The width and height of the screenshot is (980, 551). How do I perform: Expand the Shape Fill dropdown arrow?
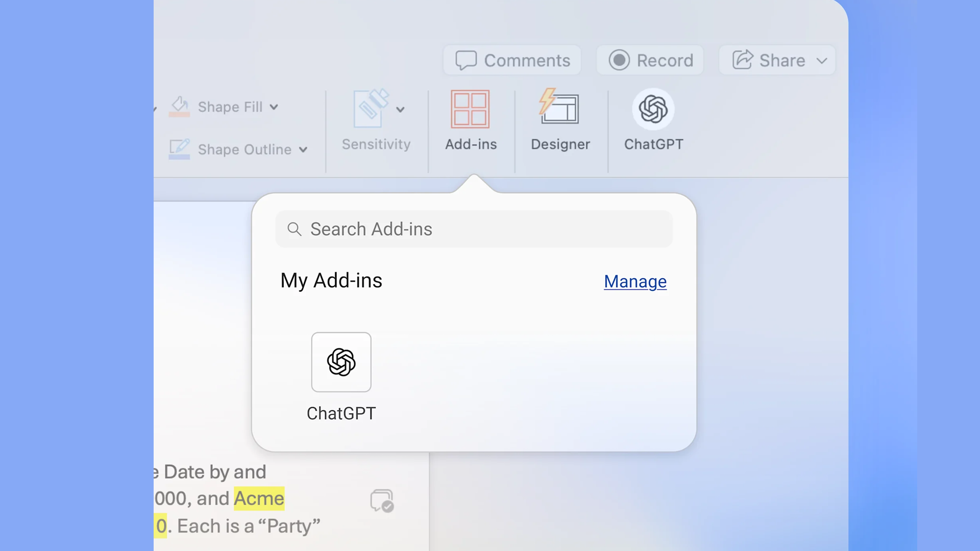(274, 107)
